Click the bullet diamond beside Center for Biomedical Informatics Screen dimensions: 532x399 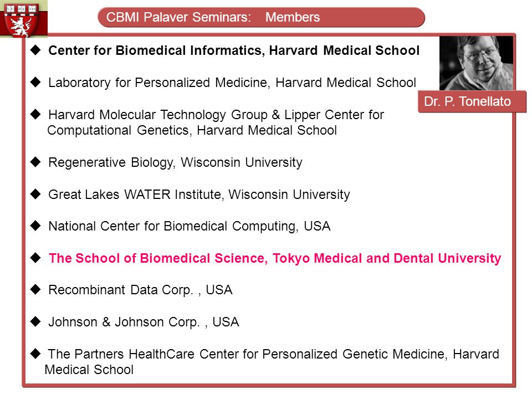point(35,50)
